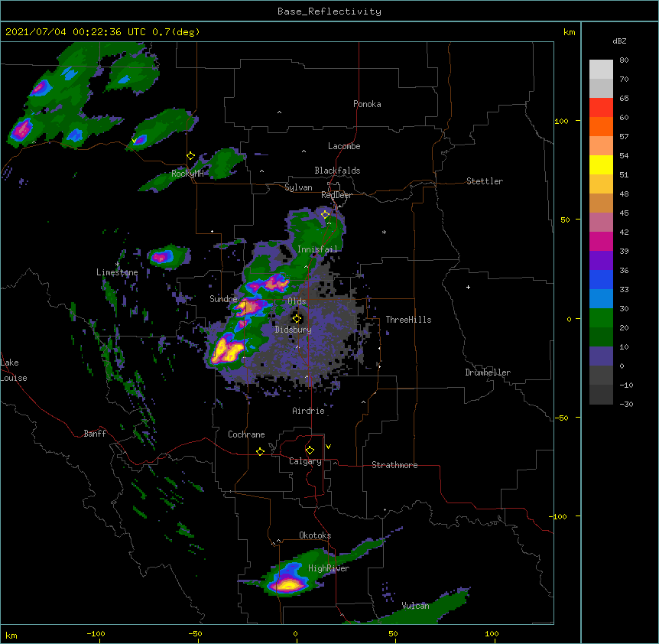Click the Strathmore town label
Screen dimensions: 659x644
tap(394, 465)
